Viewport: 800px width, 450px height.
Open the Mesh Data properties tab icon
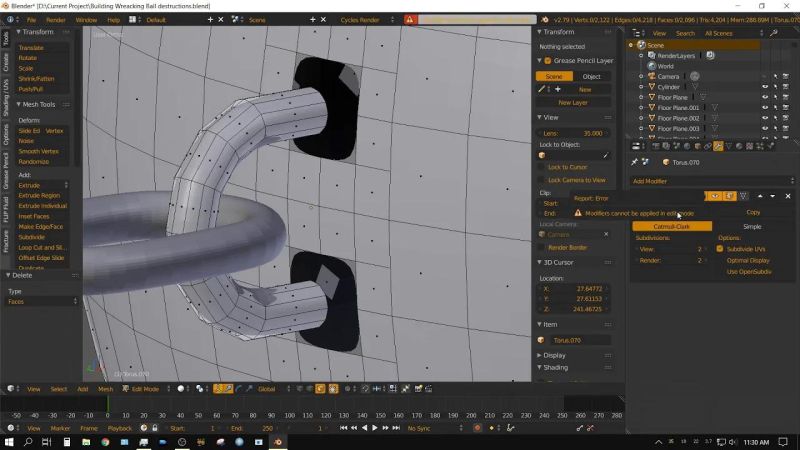click(729, 146)
